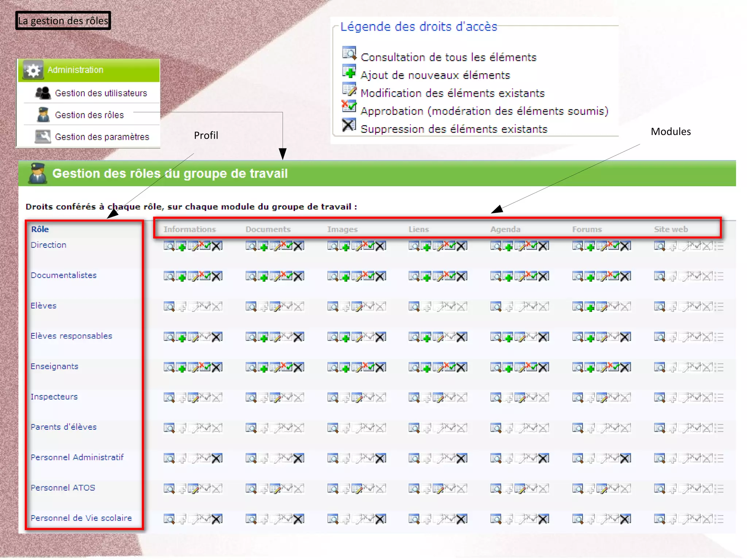The height and width of the screenshot is (560, 747).
Task: Open the Enseignants role
Action: pyautogui.click(x=54, y=366)
